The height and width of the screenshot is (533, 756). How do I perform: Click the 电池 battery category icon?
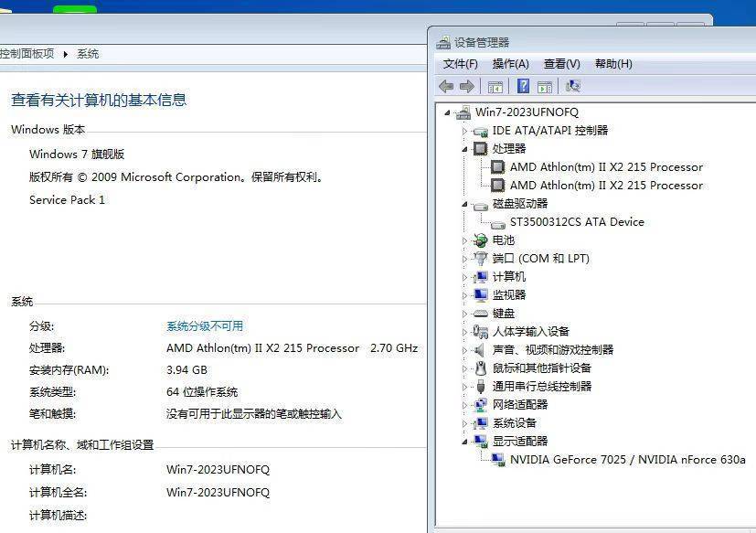(x=480, y=240)
